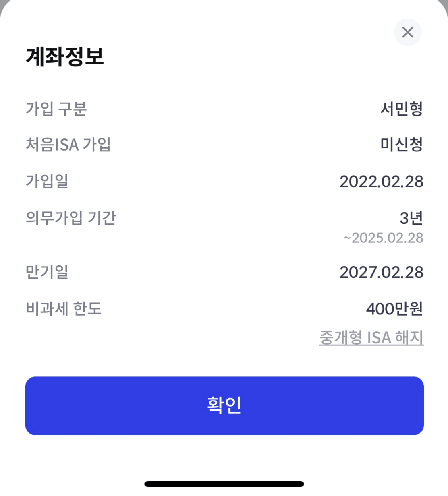Tap the 의무가입 기간 label
448x496 pixels.
[x=71, y=218]
